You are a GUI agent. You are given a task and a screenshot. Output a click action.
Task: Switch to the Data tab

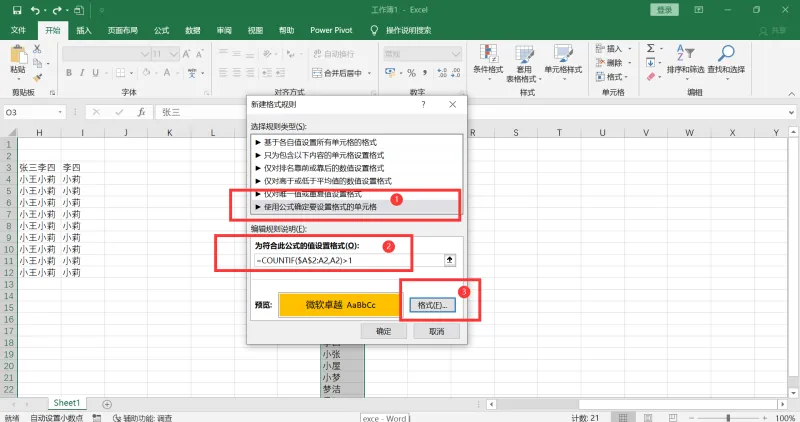[x=192, y=30]
